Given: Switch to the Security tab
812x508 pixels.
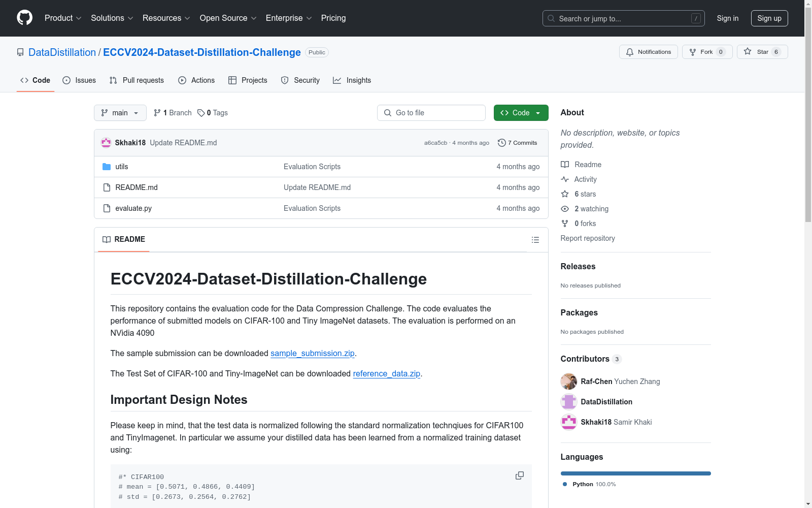Looking at the screenshot, I should click(300, 80).
